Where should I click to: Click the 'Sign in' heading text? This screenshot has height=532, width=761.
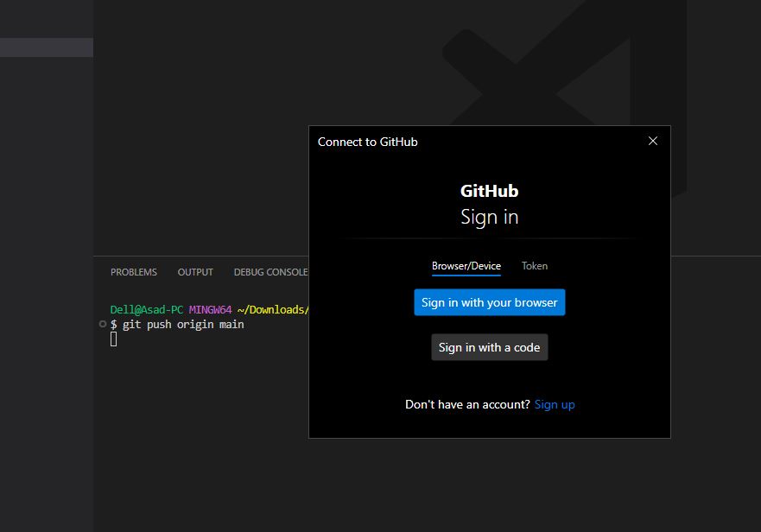coord(489,217)
